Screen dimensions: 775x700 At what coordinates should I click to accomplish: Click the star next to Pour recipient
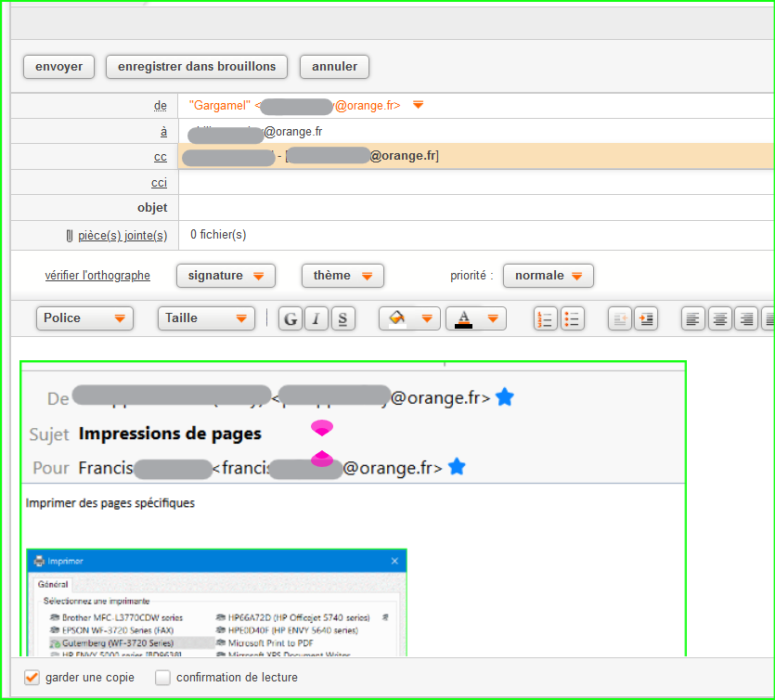click(457, 466)
